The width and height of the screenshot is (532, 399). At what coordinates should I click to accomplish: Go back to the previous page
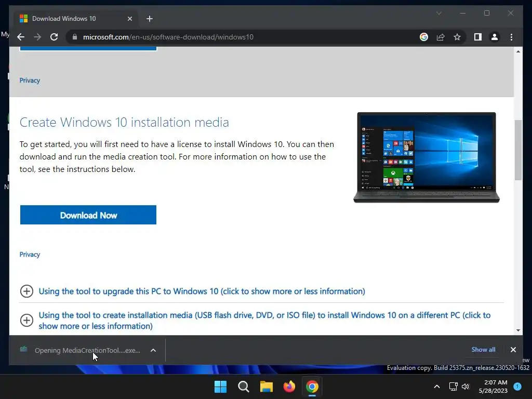21,37
